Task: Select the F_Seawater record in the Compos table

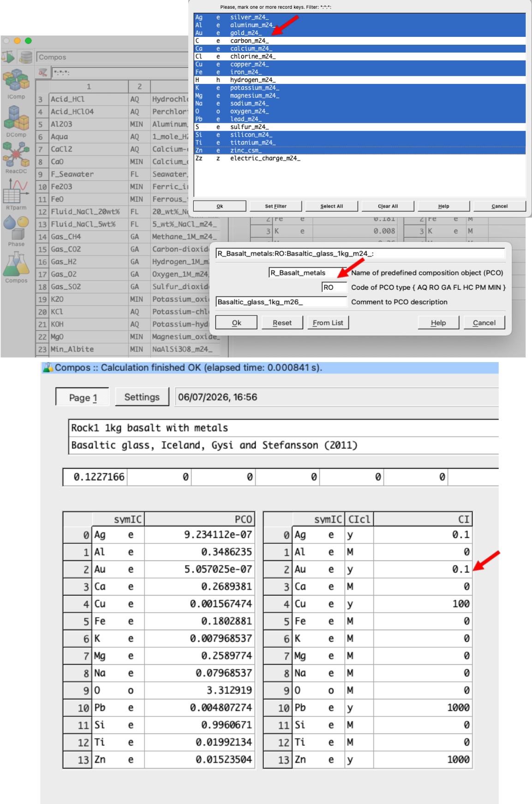Action: pyautogui.click(x=89, y=174)
